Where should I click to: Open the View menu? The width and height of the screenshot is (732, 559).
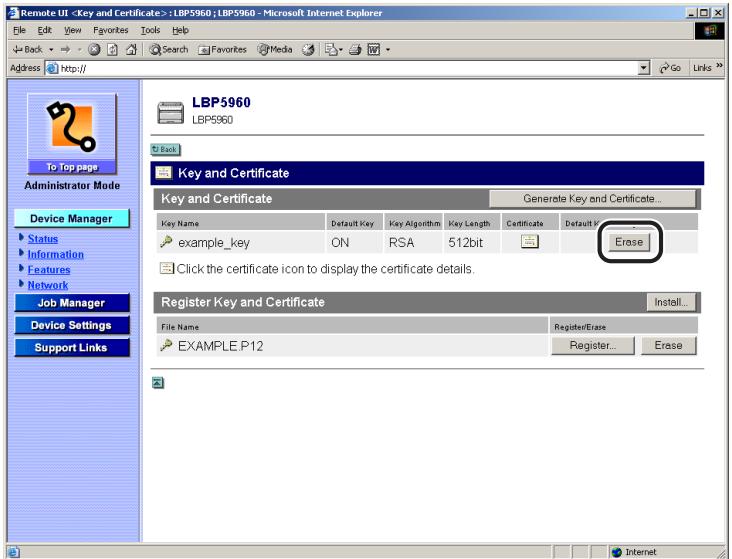pyautogui.click(x=72, y=30)
